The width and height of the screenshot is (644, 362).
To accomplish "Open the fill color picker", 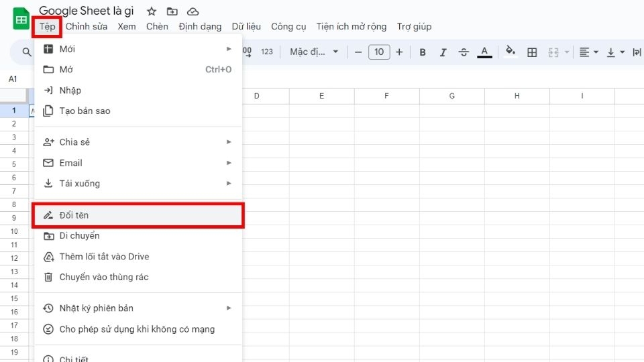I will coord(511,52).
